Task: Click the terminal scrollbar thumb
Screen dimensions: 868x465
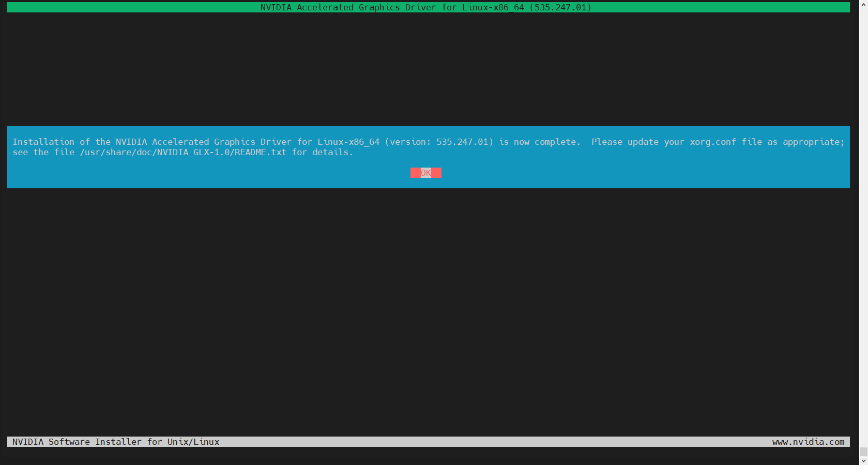Action: pyautogui.click(x=863, y=452)
